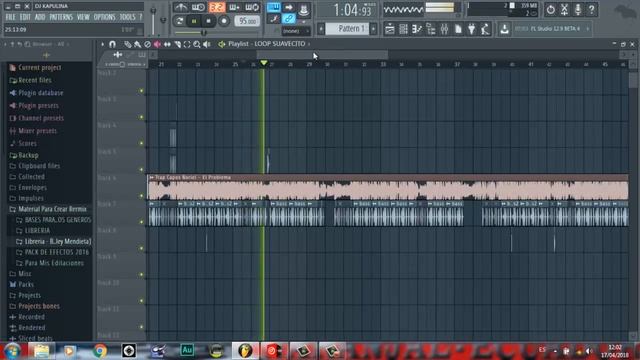Click the playhead marker on timeline ruler
Image resolution: width=640 pixels, height=360 pixels.
pyautogui.click(x=264, y=63)
